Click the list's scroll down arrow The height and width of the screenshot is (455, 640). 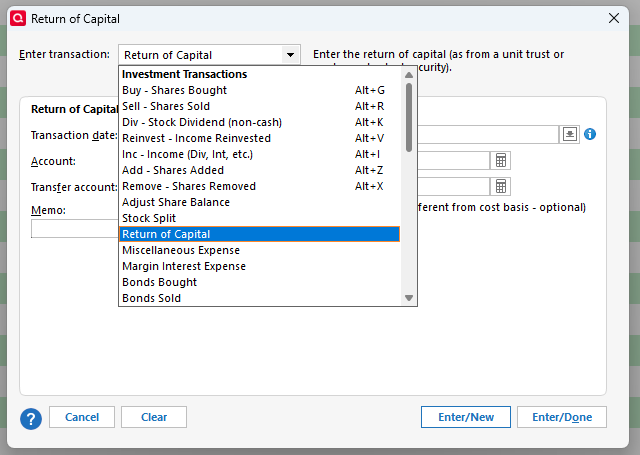[409, 298]
